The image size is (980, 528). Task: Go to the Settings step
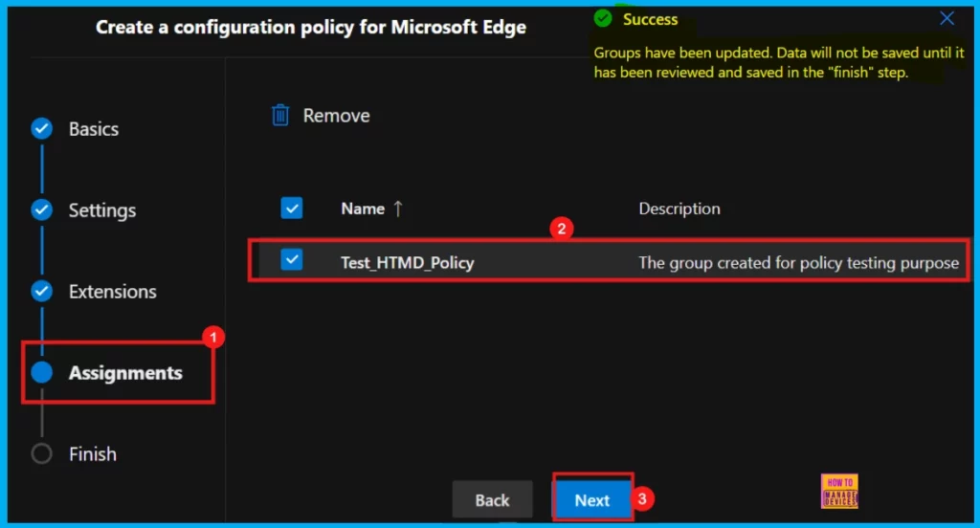point(101,210)
